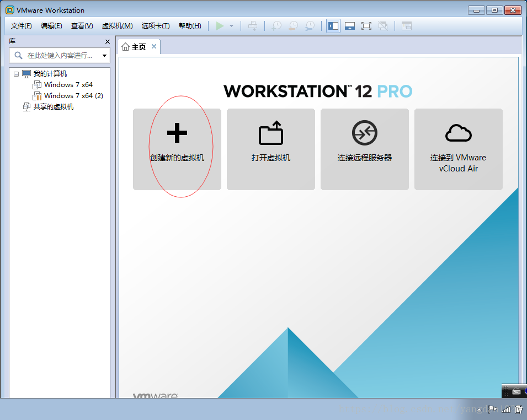Viewport: 527px width, 420px height.
Task: Select the Windows 7 x64 (2) virtual machine
Action: (x=73, y=96)
